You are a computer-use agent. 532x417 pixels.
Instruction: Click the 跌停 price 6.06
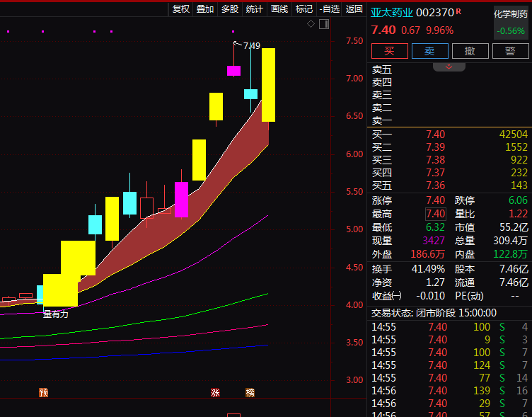tap(518, 200)
